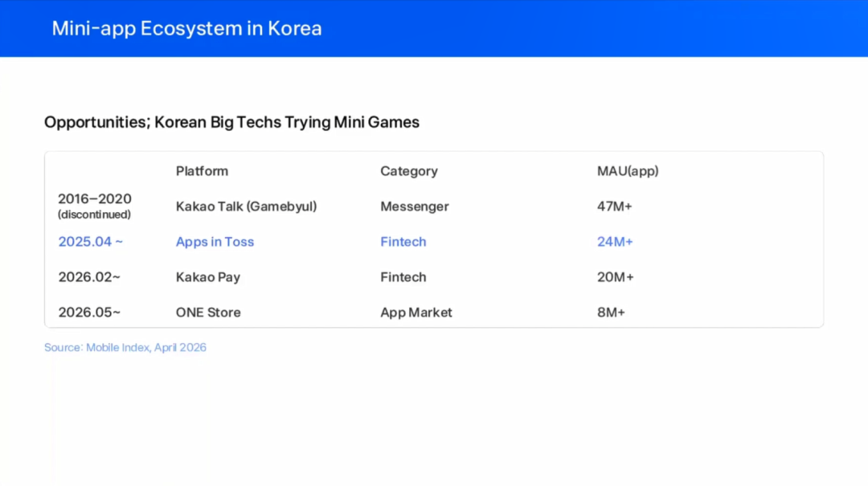Click 'Fintech' in the Kakao Pay row
The image size is (868, 486).
pyautogui.click(x=403, y=277)
